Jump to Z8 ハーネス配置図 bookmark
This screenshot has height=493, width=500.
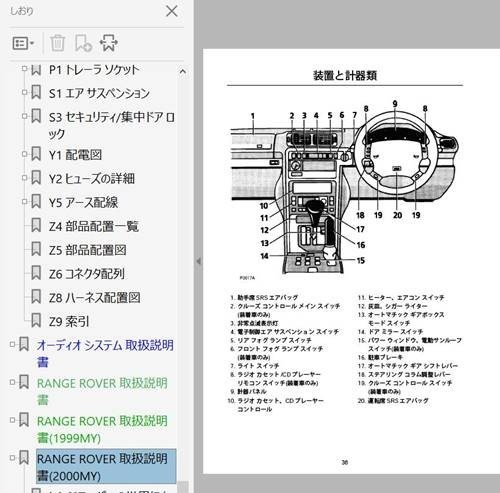[x=94, y=298]
